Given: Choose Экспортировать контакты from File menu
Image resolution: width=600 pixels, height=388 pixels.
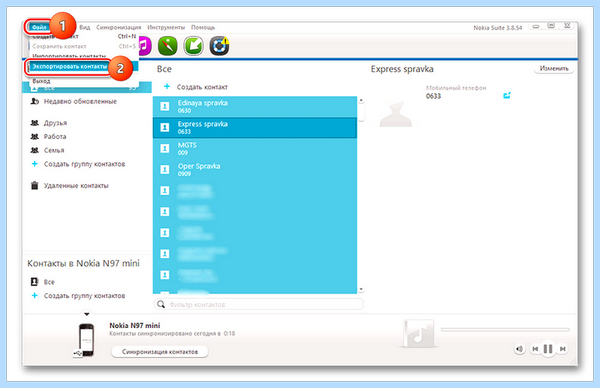Looking at the screenshot, I should (69, 67).
